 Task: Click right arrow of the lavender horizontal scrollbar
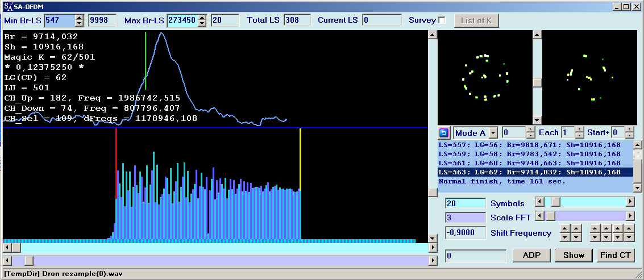[x=433, y=260]
